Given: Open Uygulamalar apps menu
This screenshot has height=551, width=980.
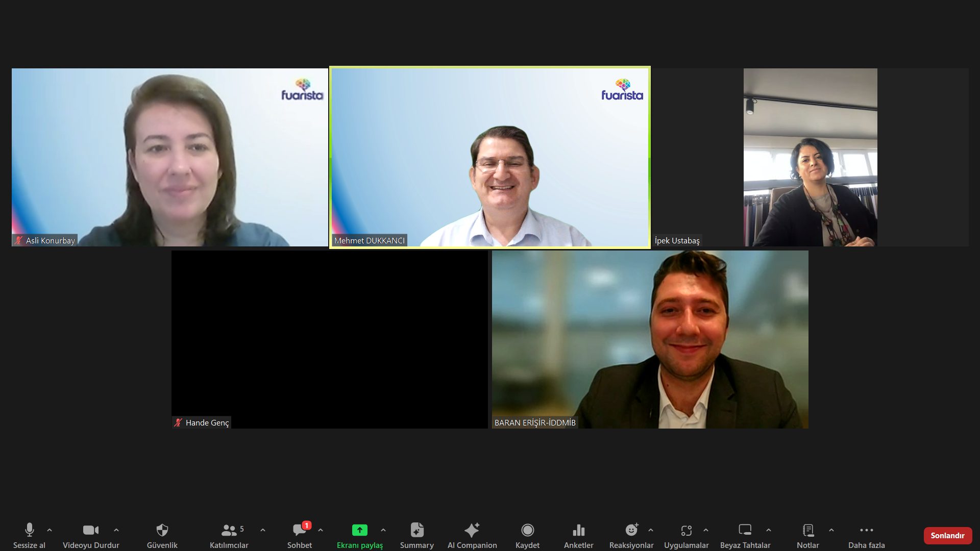Looking at the screenshot, I should tap(686, 531).
